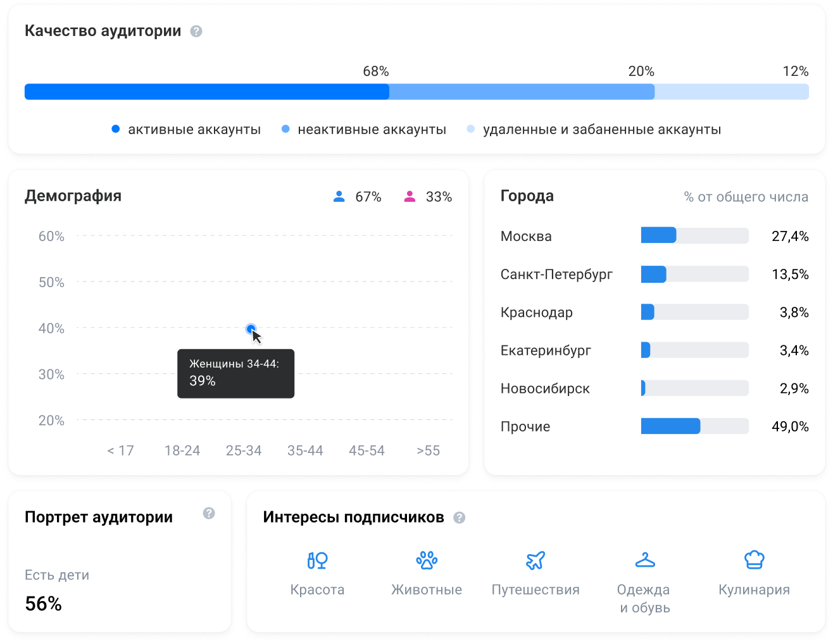This screenshot has width=833, height=644.
Task: Click the Краснодар progress bar
Action: [695, 312]
